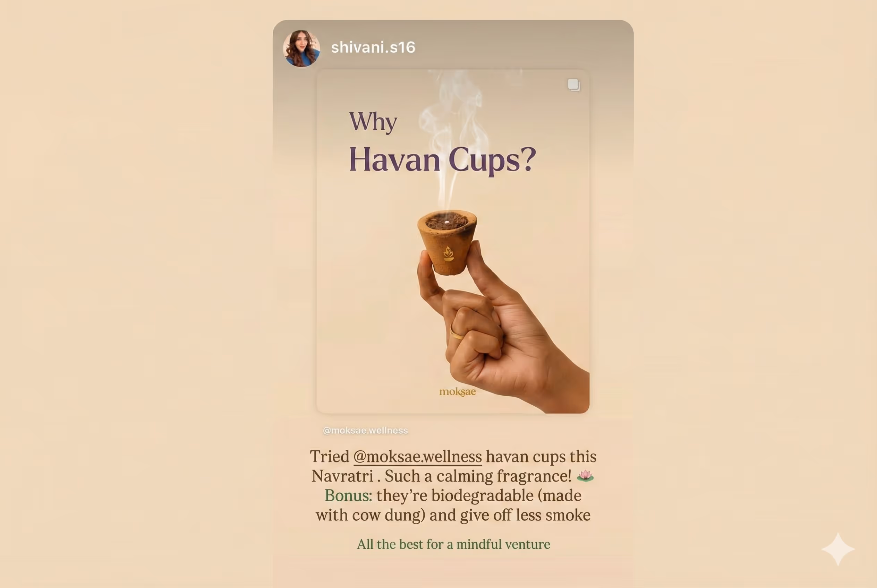This screenshot has height=588, width=877.
Task: Click the shivani.s16 username
Action: [373, 47]
